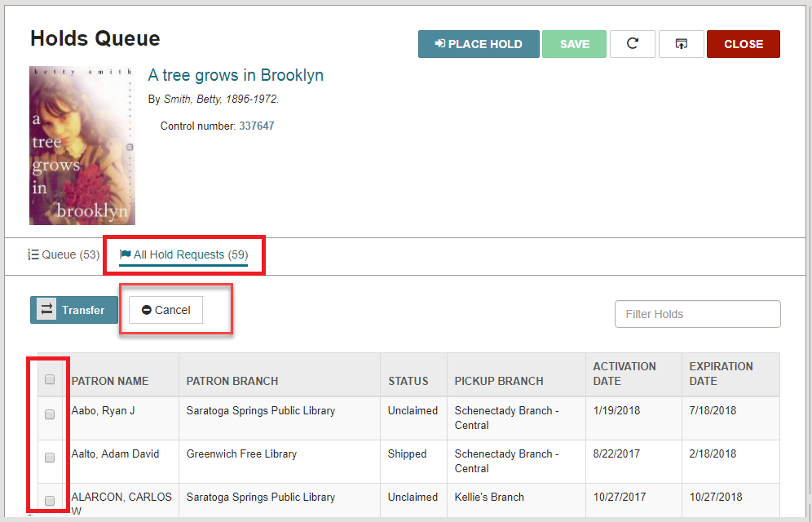812x522 pixels.
Task: Open the title link A tree grows in Brooklyn
Action: [236, 75]
